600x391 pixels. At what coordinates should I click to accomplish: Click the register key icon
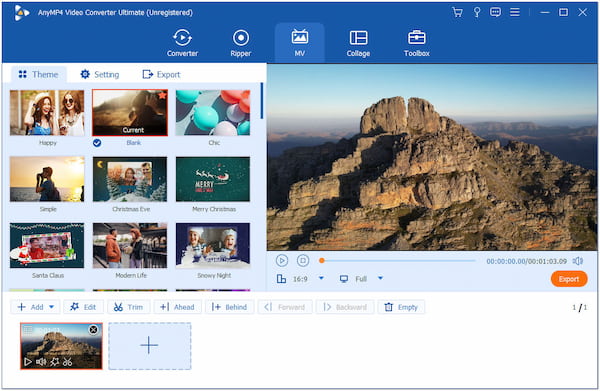[477, 12]
